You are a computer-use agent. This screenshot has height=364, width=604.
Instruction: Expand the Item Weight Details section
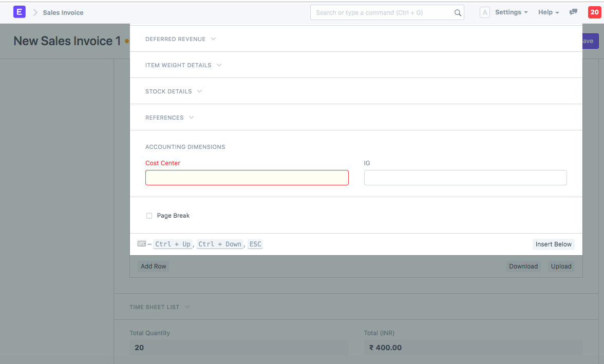pos(183,65)
